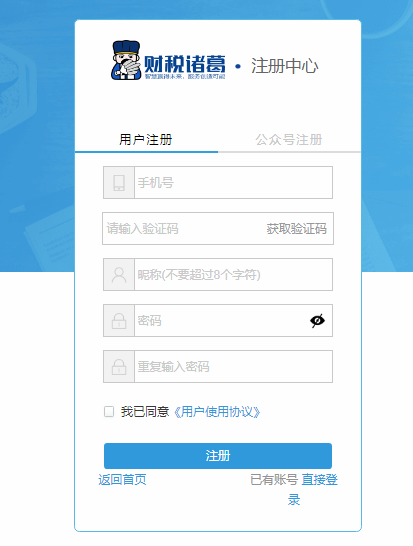Open the 《用户使用协议》 link
The width and height of the screenshot is (413, 546).
pyautogui.click(x=216, y=412)
